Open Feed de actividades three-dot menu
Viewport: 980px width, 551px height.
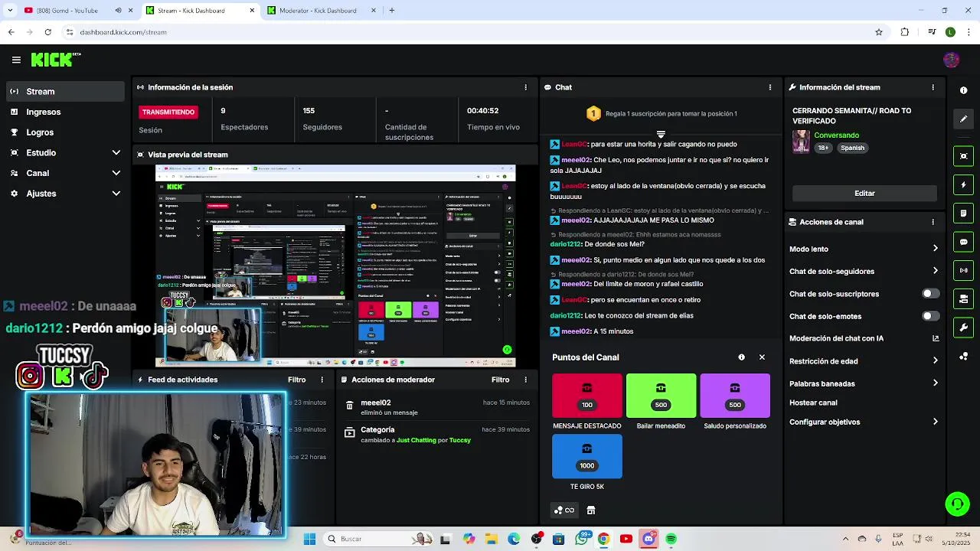pyautogui.click(x=322, y=380)
